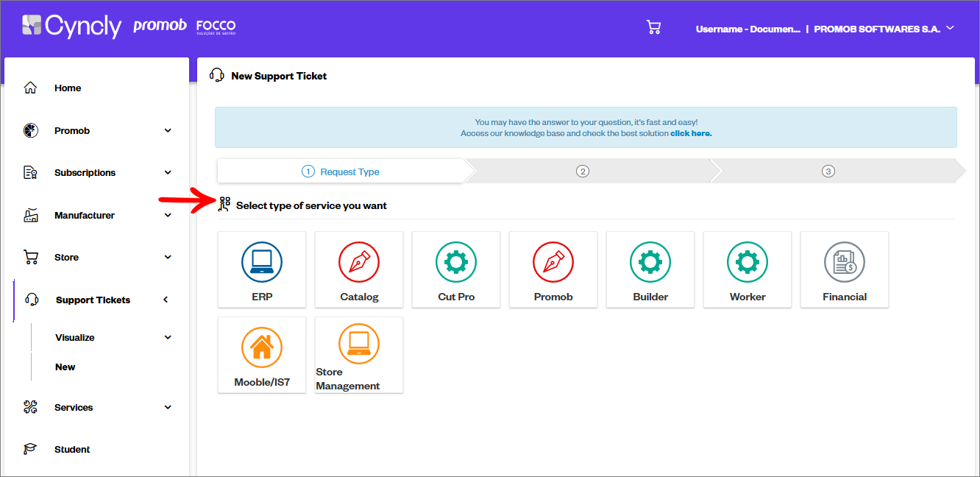Open the shopping cart icon in header

pos(653,28)
